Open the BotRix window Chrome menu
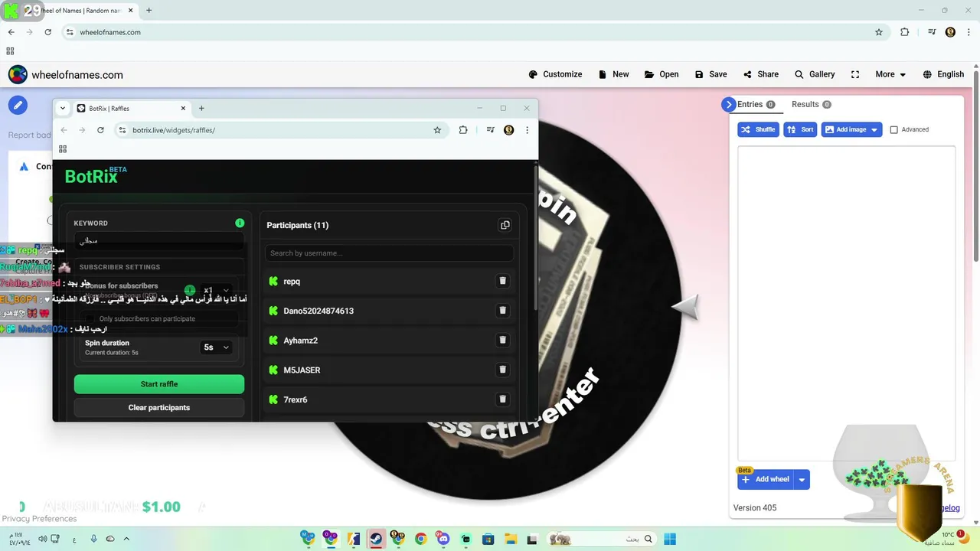This screenshot has width=980, height=551. 527,130
